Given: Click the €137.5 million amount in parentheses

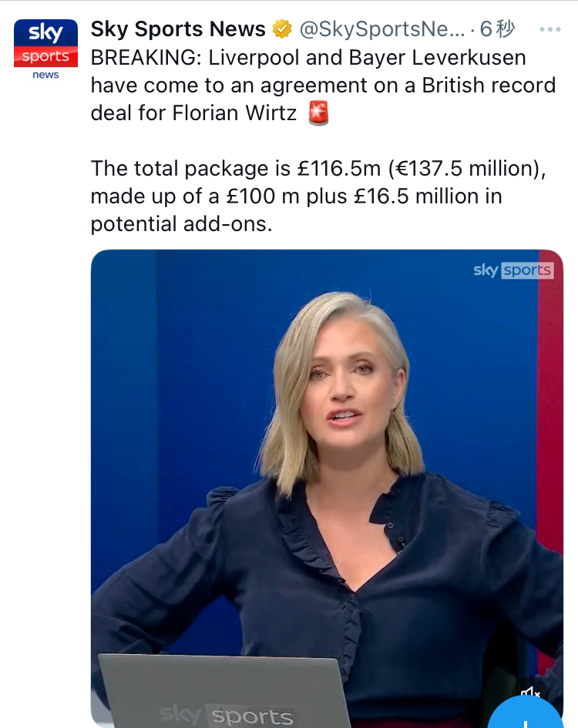Looking at the screenshot, I should pyautogui.click(x=465, y=169).
